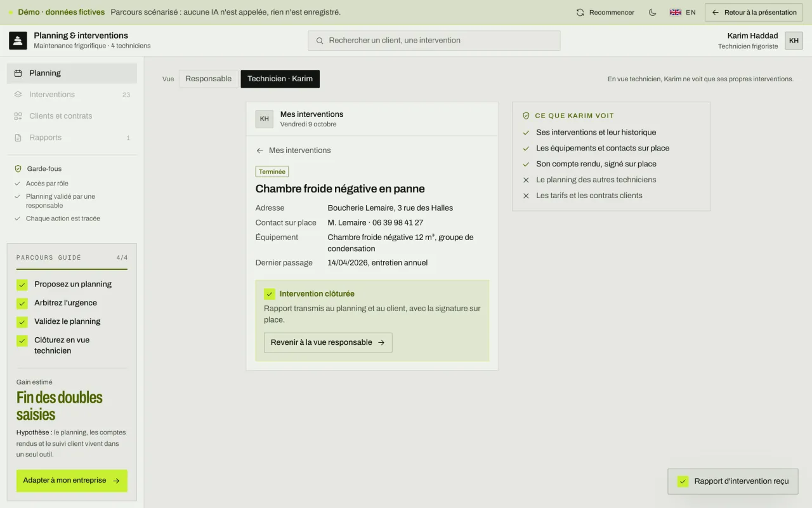Screen dimensions: 812x508
Task: Click the Terminée status badge
Action: pyautogui.click(x=272, y=171)
